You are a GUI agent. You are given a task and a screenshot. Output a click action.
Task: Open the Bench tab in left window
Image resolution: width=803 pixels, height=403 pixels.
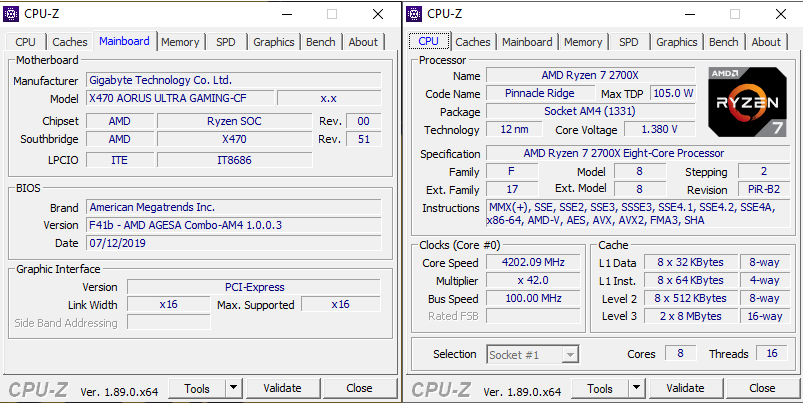point(321,42)
